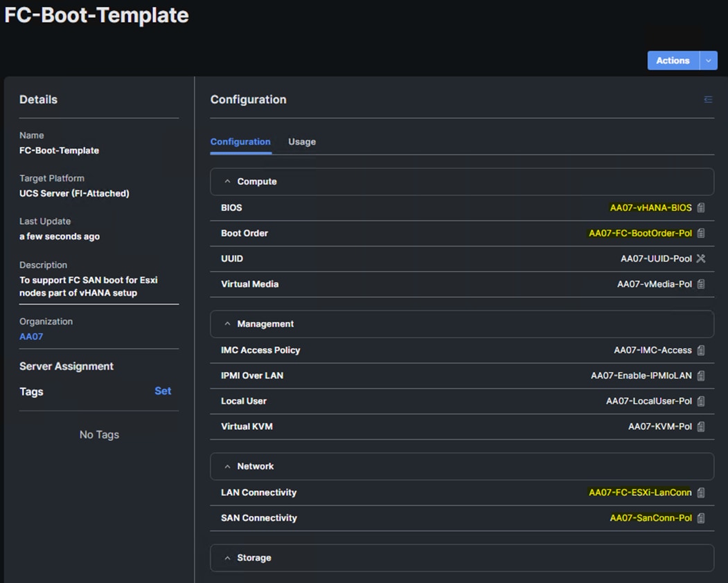
Task: Click the AA07-IMC-Access policy name
Action: click(x=652, y=350)
